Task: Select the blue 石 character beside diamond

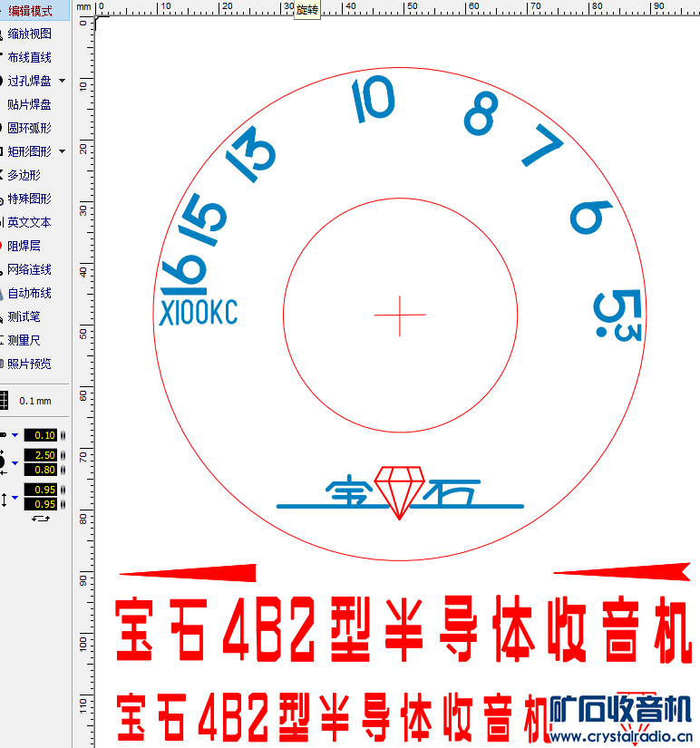Action: point(452,491)
